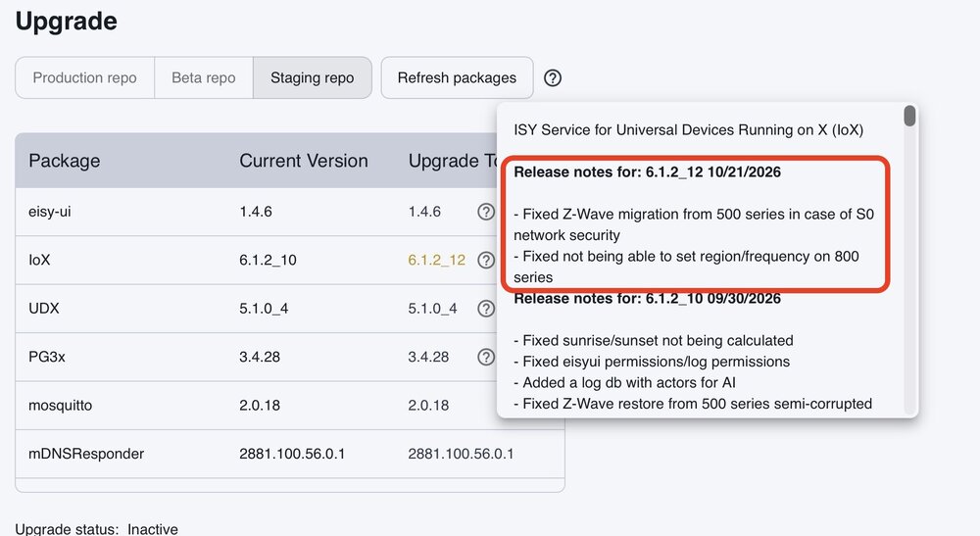Viewport: 980px width, 536px height.
Task: Open help icon next to Refresh packages
Action: tap(553, 78)
